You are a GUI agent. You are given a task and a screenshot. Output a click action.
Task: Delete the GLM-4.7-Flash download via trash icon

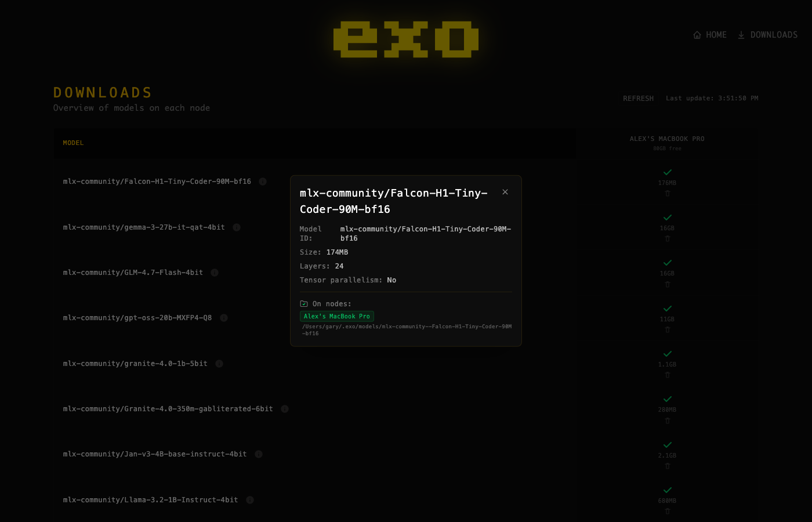[x=668, y=284]
